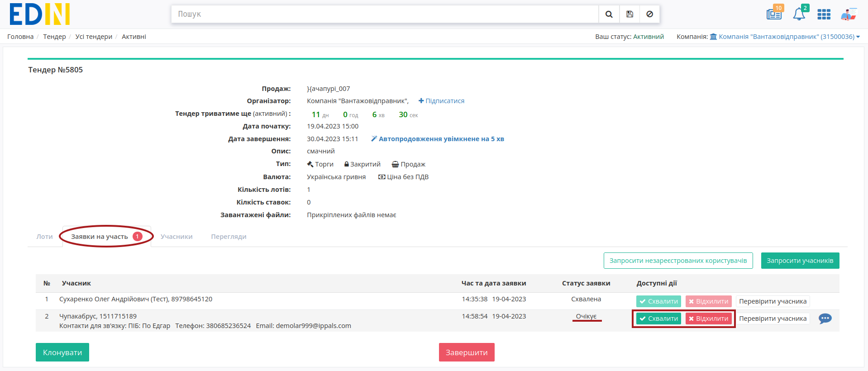This screenshot has height=371, width=868.
Task: Click the Доступні дії column header
Action: pos(657,283)
